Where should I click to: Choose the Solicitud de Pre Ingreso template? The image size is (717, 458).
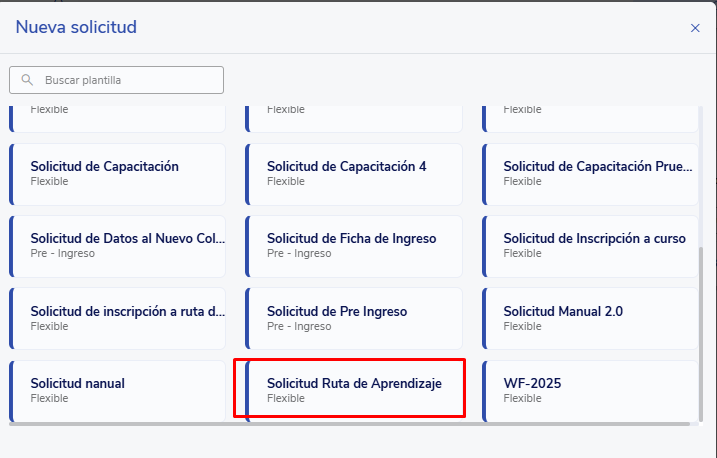(354, 318)
